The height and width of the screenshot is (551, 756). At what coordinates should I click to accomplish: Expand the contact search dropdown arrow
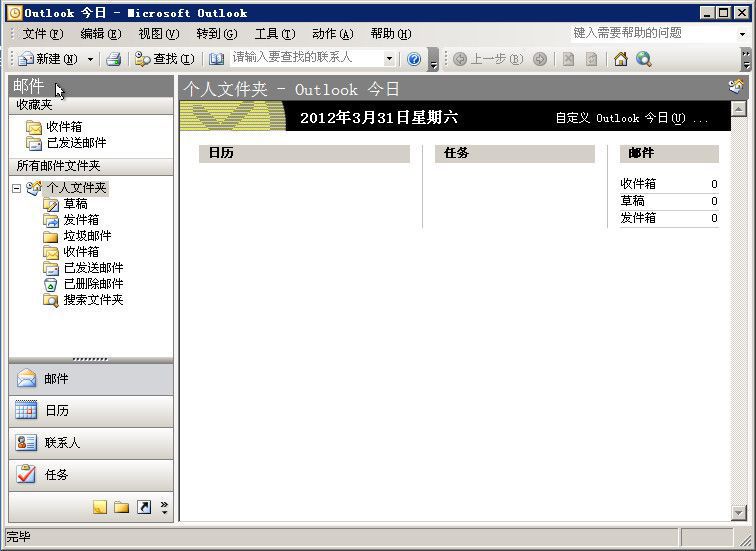[389, 59]
